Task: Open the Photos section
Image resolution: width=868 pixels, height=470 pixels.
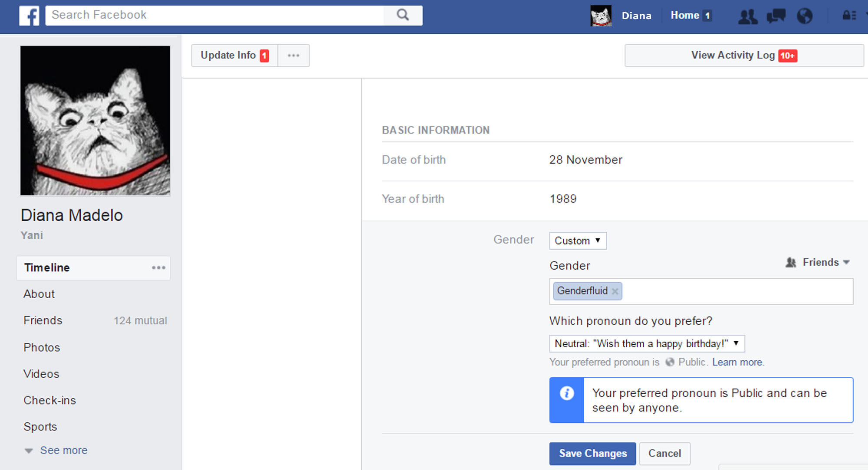Action: click(x=42, y=347)
